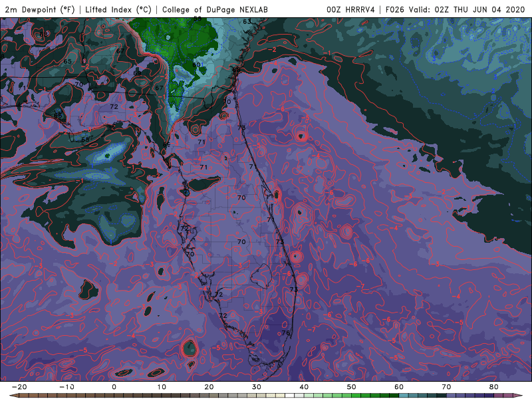
Task: Click the "00Z HRRRV4" model run label
Action: click(x=350, y=9)
